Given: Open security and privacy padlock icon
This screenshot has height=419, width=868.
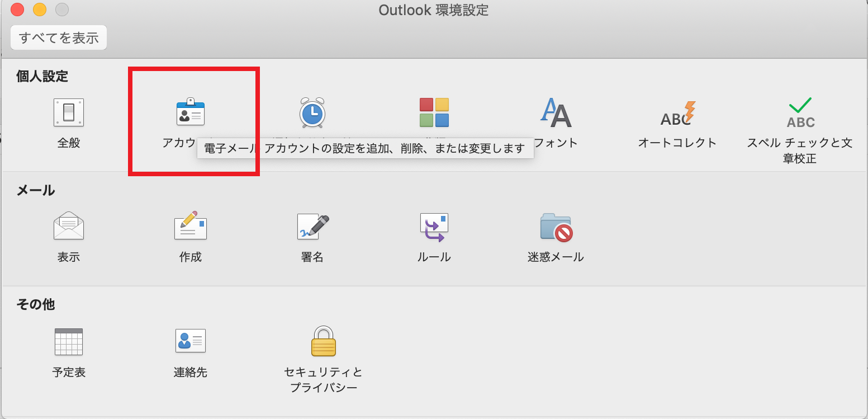Looking at the screenshot, I should 323,341.
